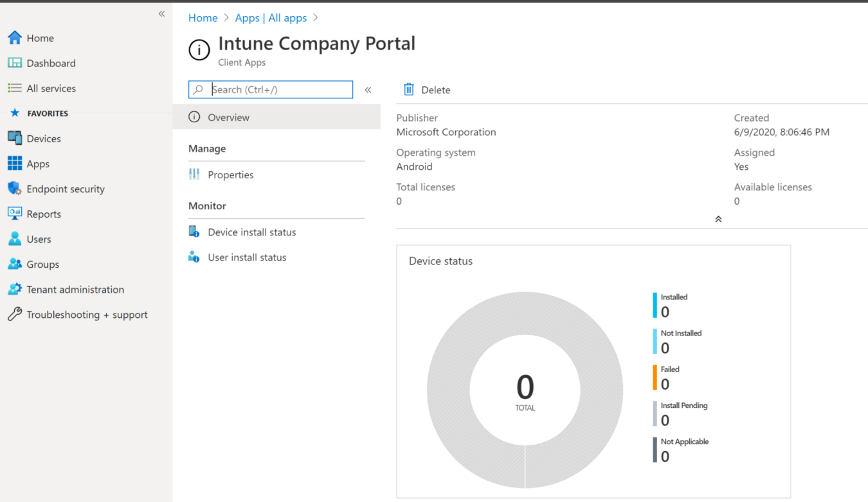
Task: Open Users link text in sidebar
Action: (39, 239)
